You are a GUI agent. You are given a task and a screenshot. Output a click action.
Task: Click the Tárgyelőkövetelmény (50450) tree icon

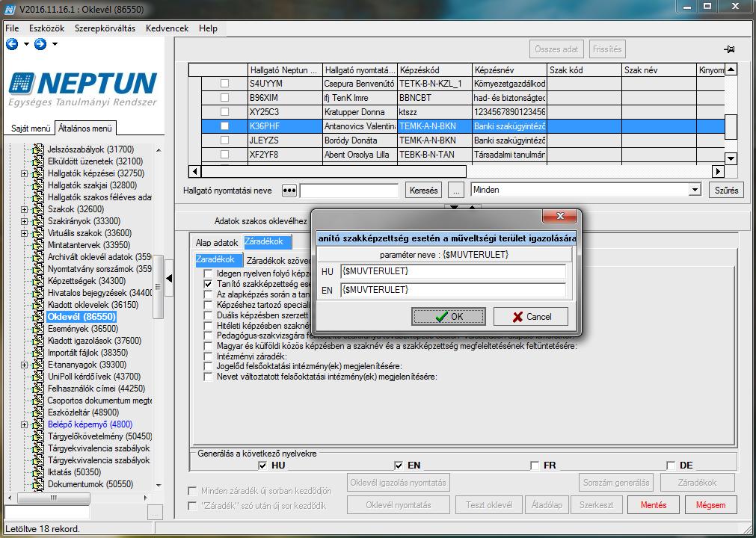coord(38,436)
